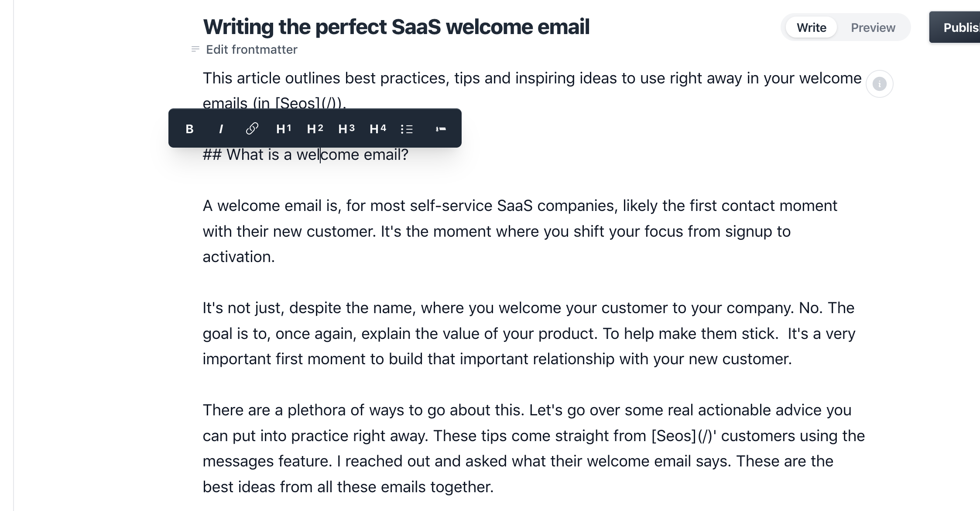
Task: Apply bold formatting from the floating toolbar
Action: click(189, 129)
